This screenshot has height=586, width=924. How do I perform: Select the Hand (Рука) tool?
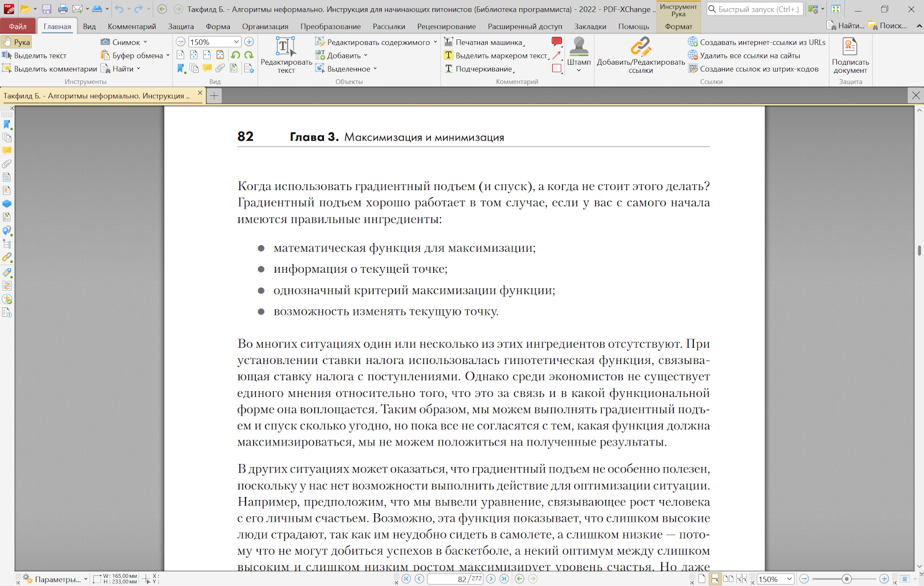(16, 42)
